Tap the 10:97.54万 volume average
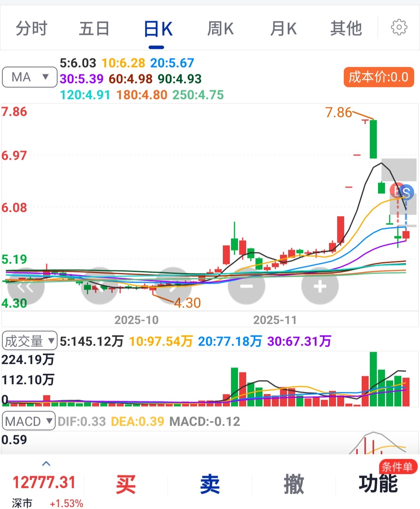Screen dimensions: 420x509 (x=161, y=341)
